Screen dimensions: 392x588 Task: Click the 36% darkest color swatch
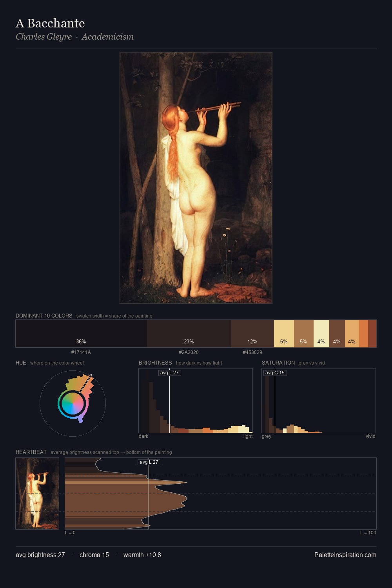81,334
